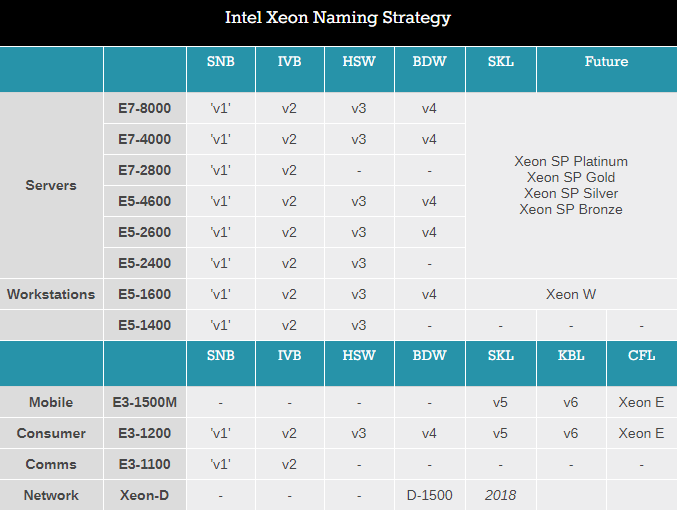The height and width of the screenshot is (511, 677).
Task: Select the E7-8000 row label
Action: tap(145, 108)
